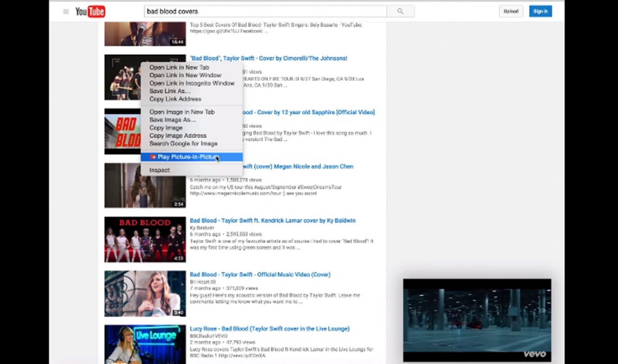Click the Upload button
The image size is (618, 364).
click(x=511, y=11)
